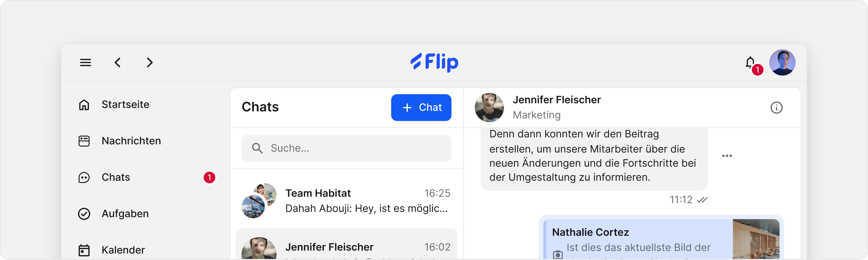Open the hamburger menu
The height and width of the screenshot is (260, 868).
[x=85, y=63]
